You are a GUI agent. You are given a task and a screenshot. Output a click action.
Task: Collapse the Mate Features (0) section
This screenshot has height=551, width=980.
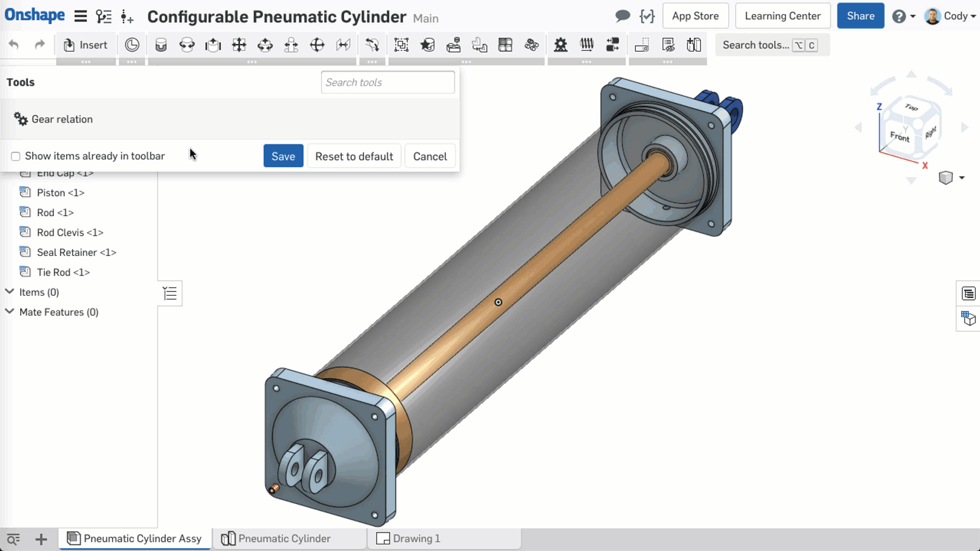(10, 312)
